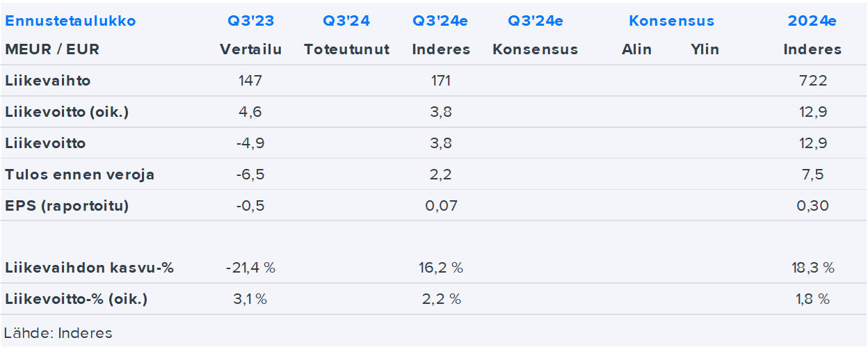
Task: Click the EPS (raportoitu) row label
Action: pos(67,206)
